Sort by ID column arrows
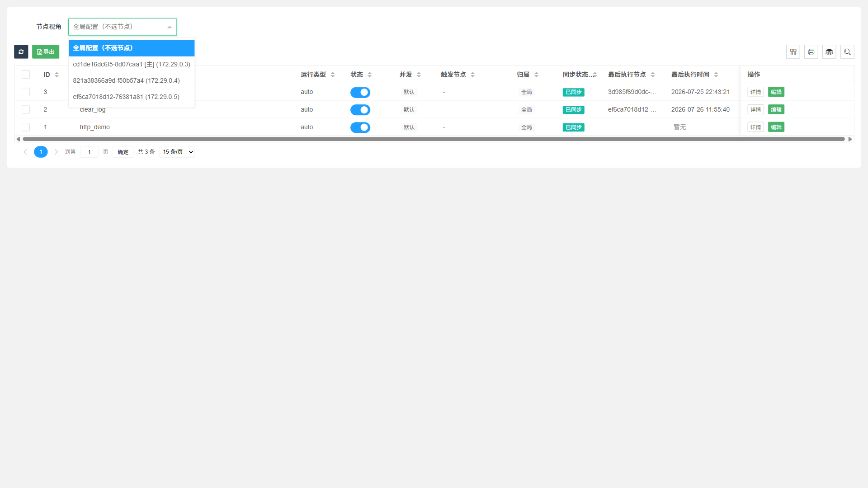This screenshot has width=868, height=488. [57, 75]
